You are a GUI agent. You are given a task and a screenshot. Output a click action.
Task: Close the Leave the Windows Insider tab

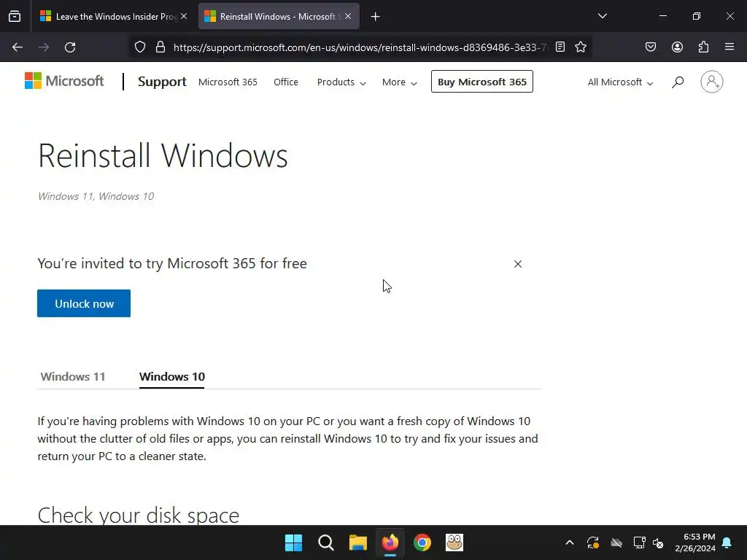coord(184,16)
